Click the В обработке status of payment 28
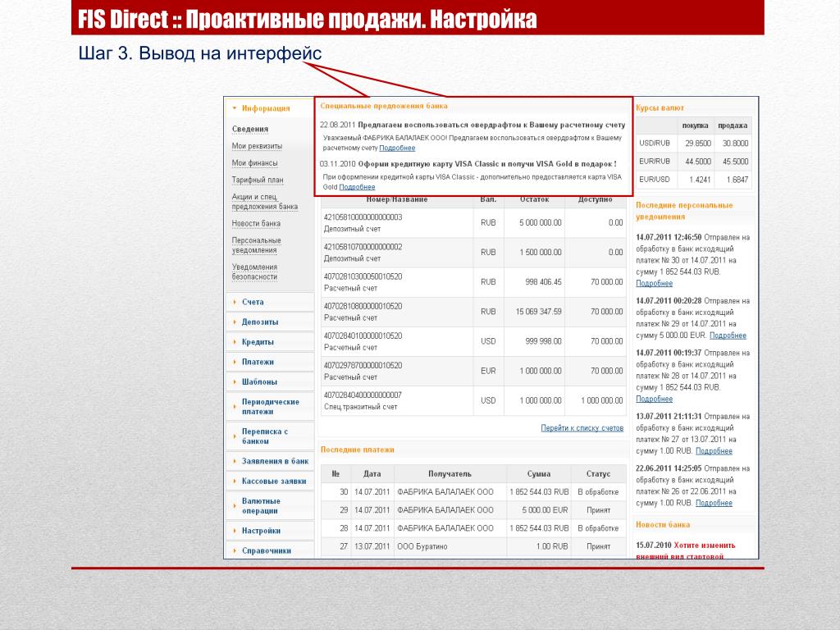 [598, 529]
